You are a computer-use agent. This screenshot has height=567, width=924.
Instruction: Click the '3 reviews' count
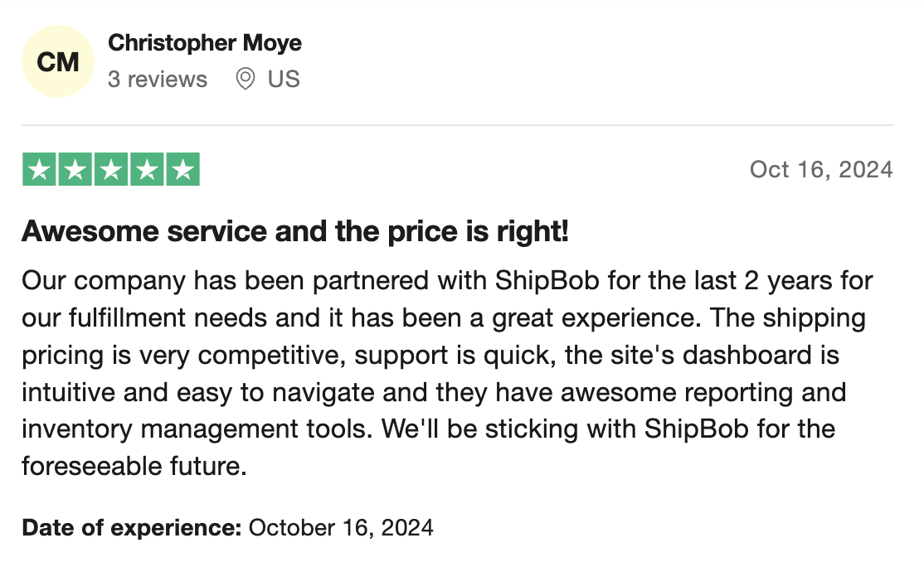(158, 79)
